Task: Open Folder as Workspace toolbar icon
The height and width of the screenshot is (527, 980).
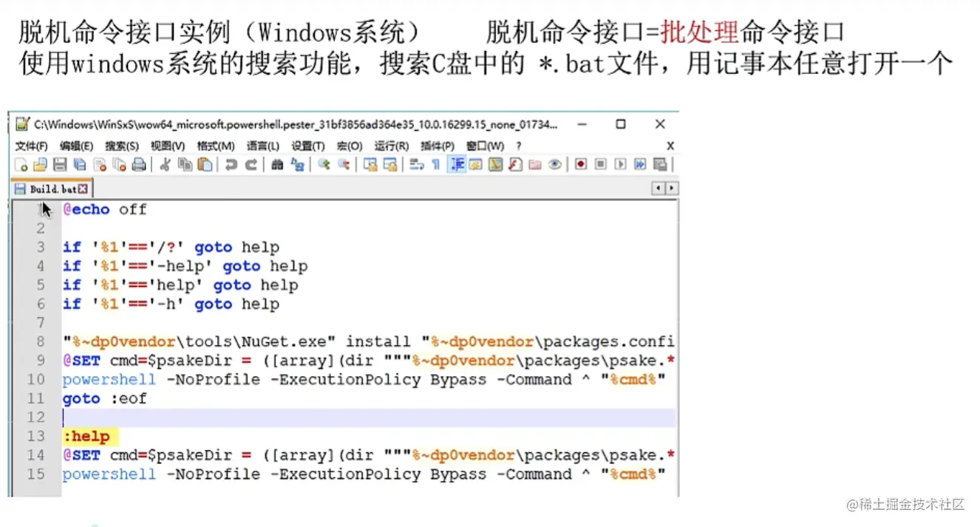Action: pyautogui.click(x=535, y=164)
